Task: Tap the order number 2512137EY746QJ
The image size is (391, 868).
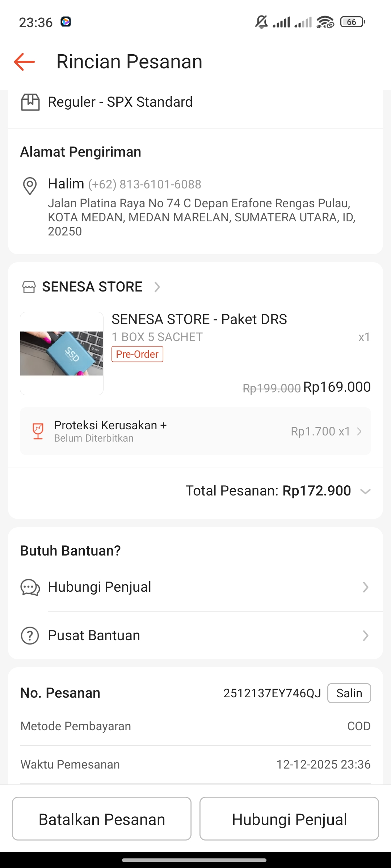Action: click(x=272, y=693)
